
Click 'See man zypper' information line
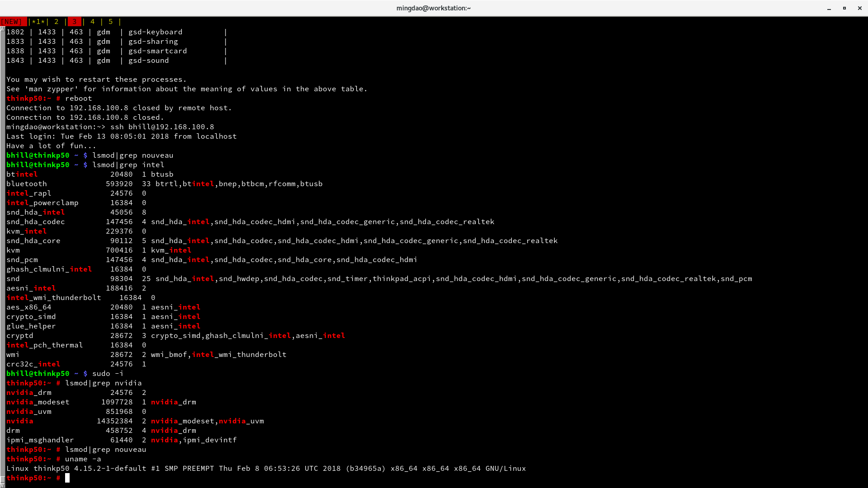187,89
